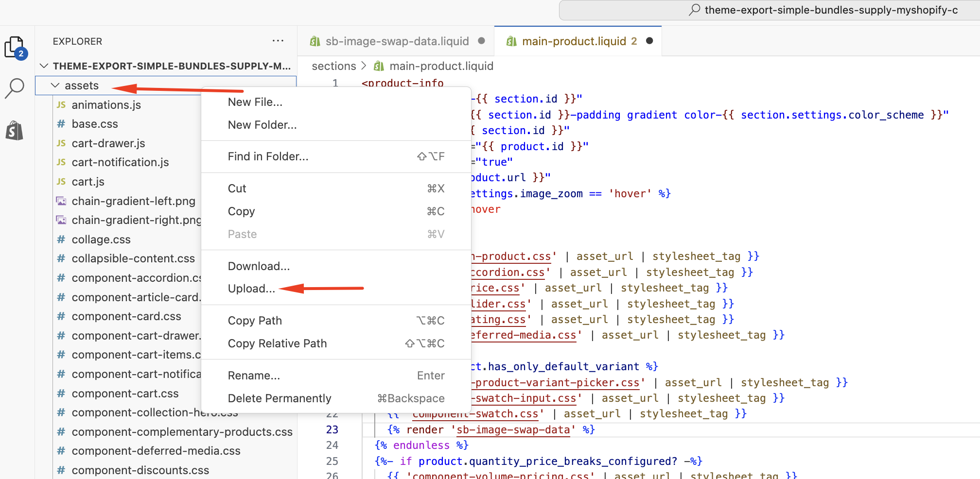980x479 pixels.
Task: Open the Explorer files icon in activity bar
Action: coord(15,48)
